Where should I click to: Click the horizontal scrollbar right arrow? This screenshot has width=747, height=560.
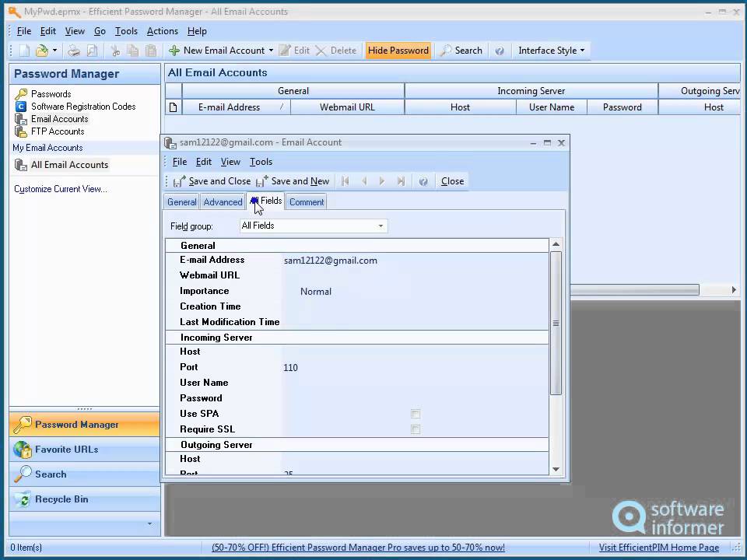pos(734,289)
